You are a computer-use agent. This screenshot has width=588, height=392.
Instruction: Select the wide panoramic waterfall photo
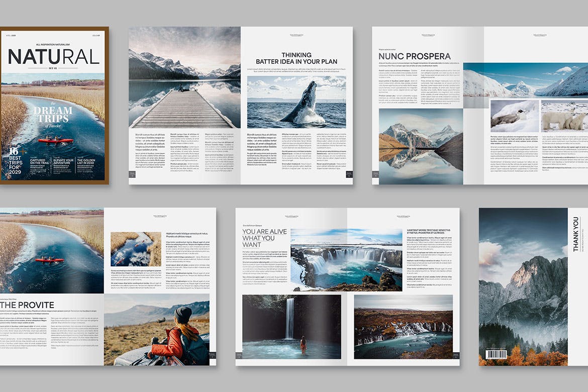point(346,260)
